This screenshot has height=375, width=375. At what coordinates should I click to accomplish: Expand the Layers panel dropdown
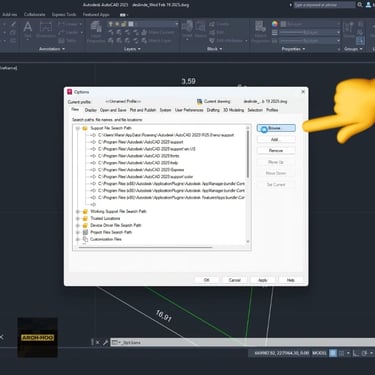tap(132, 49)
